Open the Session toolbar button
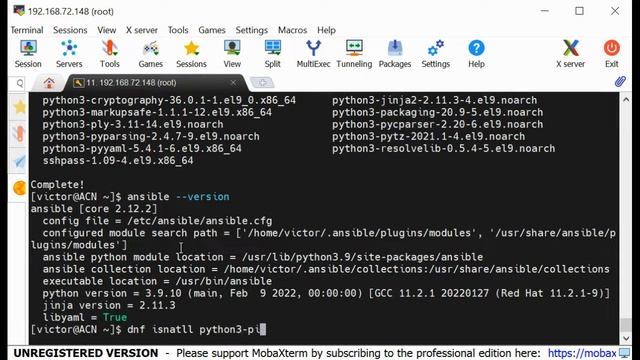The height and width of the screenshot is (360, 640). [x=28, y=54]
